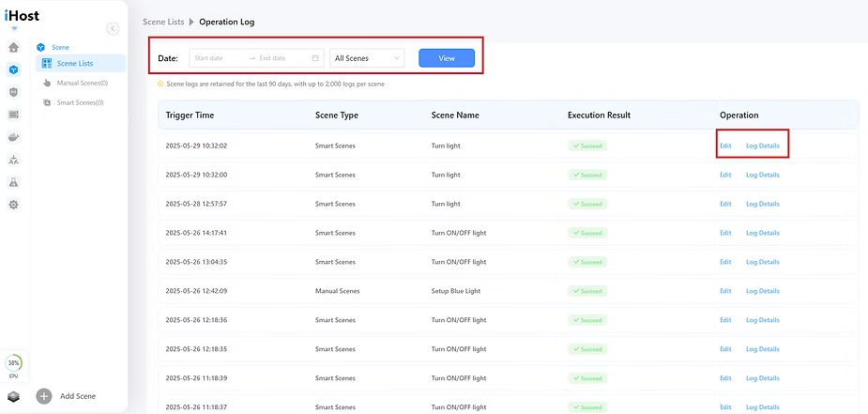
Task: Click the Scene cube icon in sidebar
Action: [13, 69]
